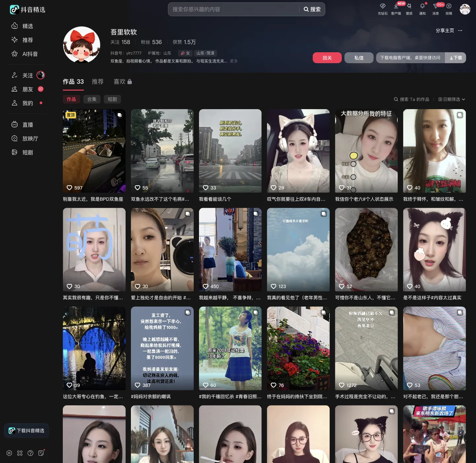Select the 短剧 filter chip

(112, 99)
